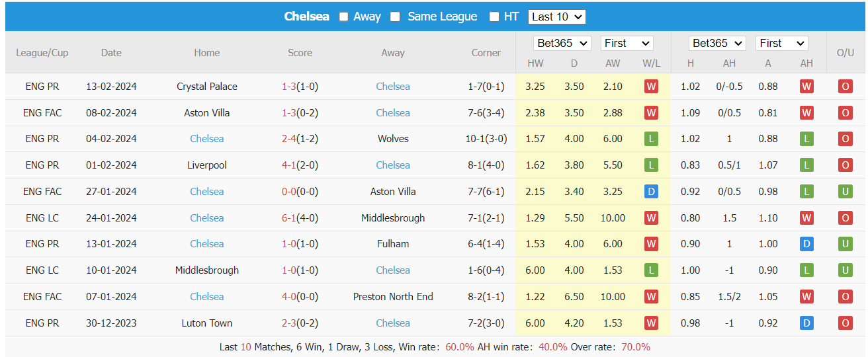Click the O/U column header
Image resolution: width=868 pixels, height=357 pixels.
(846, 53)
